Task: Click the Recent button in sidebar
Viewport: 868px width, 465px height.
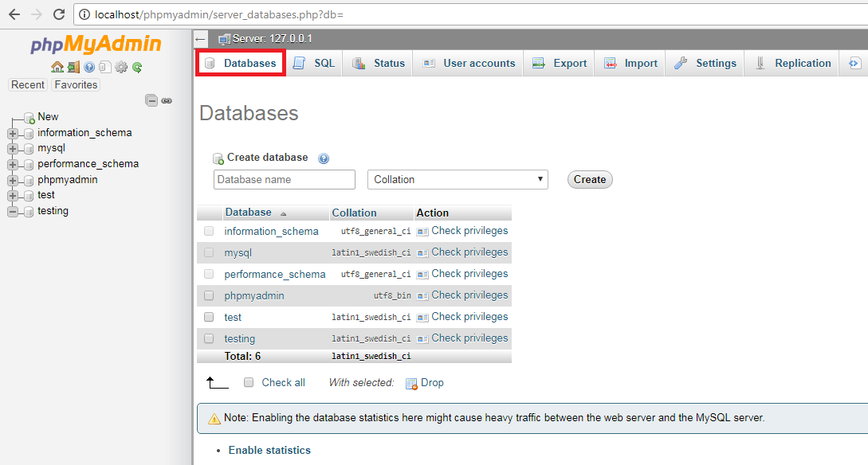Action: coord(28,84)
